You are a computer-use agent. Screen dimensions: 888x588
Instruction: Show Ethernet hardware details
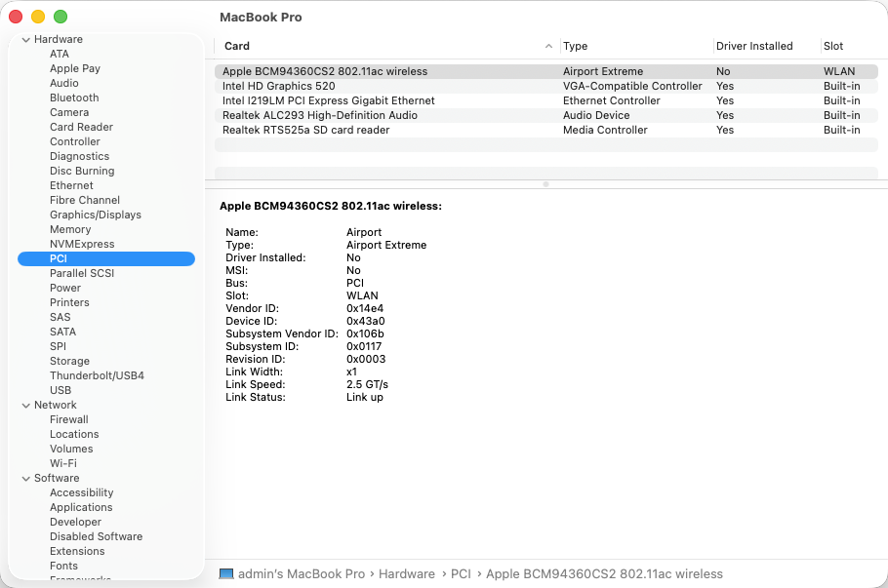coord(71,185)
